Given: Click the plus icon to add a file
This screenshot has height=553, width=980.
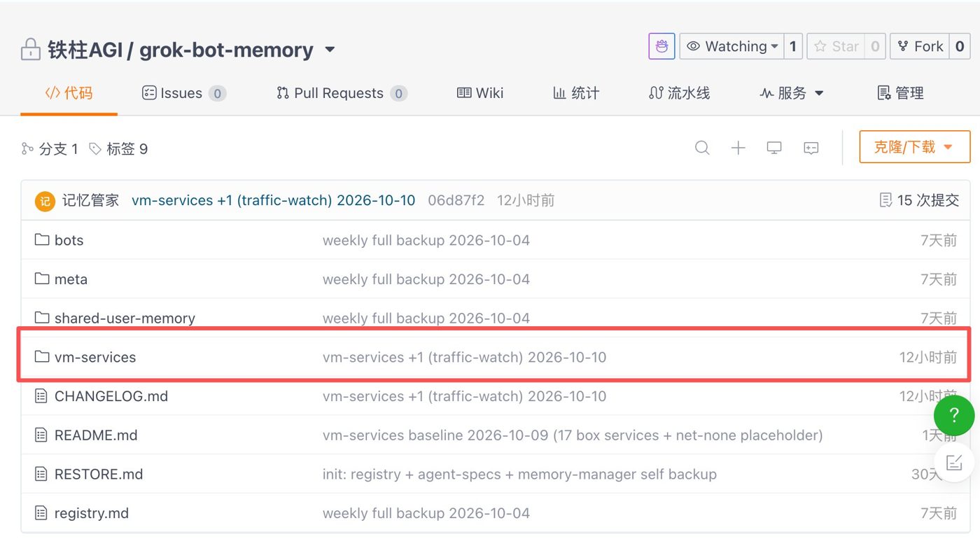Looking at the screenshot, I should point(738,148).
